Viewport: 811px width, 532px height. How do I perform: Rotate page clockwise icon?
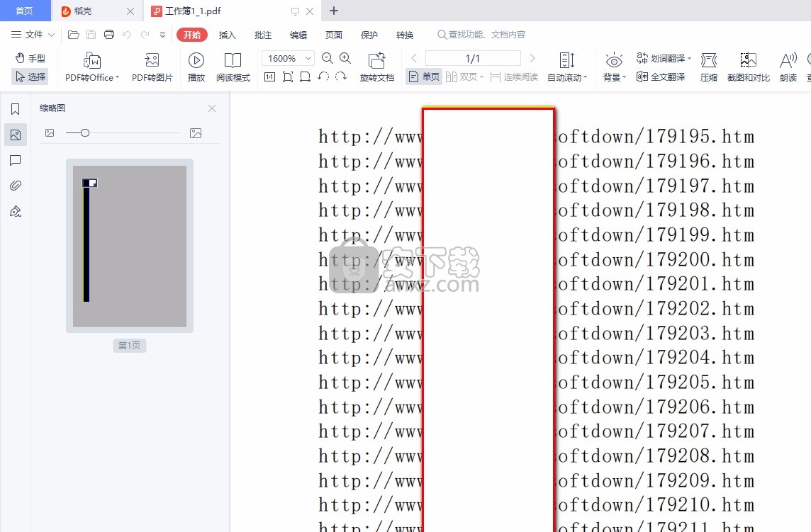click(341, 77)
